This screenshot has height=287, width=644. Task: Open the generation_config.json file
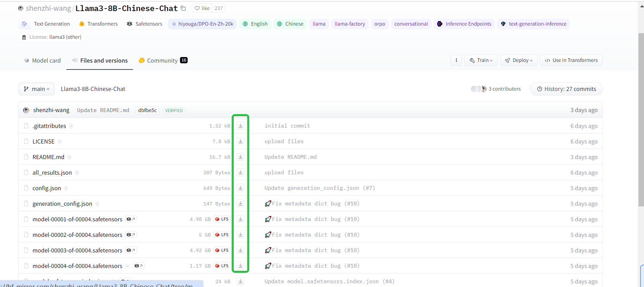coord(62,204)
